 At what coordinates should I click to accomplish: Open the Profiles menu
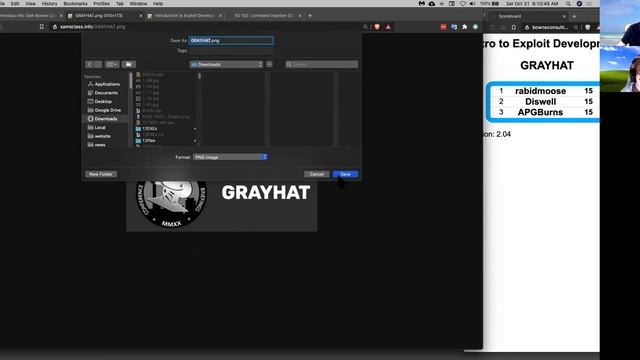[x=102, y=3]
